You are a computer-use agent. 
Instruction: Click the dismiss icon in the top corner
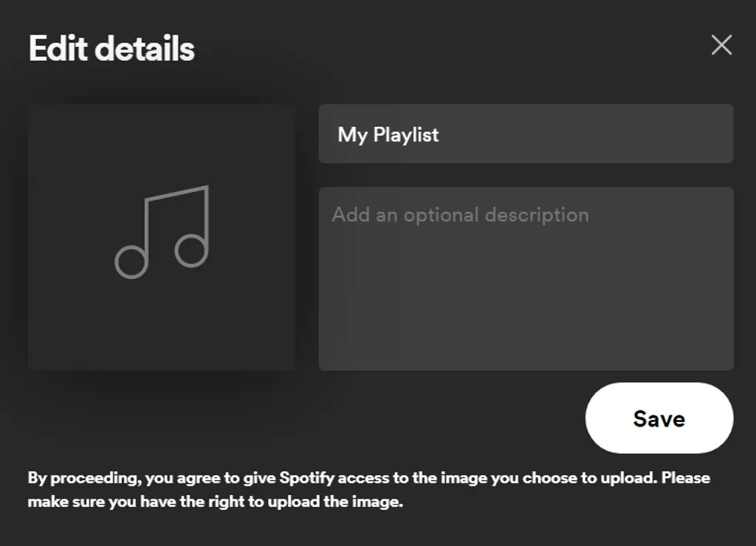[721, 45]
